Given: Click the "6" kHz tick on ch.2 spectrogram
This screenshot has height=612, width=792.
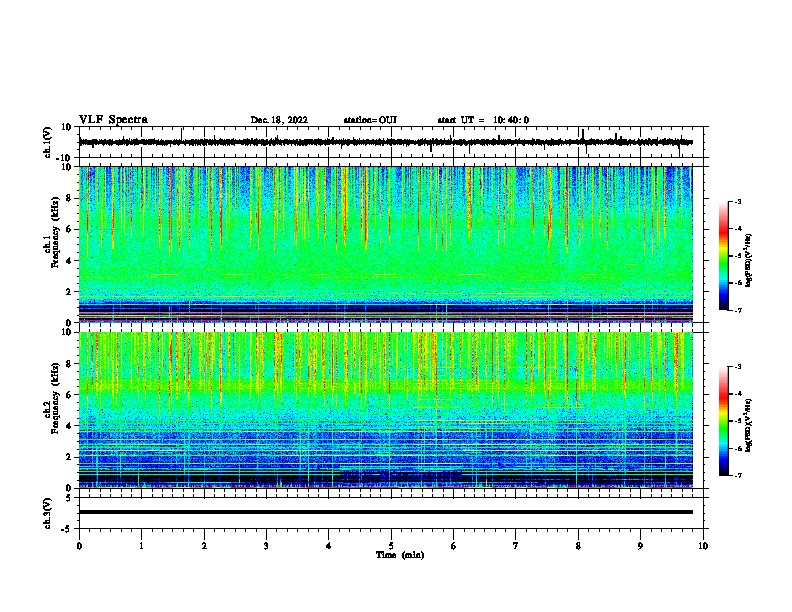Looking at the screenshot, I should [69, 395].
